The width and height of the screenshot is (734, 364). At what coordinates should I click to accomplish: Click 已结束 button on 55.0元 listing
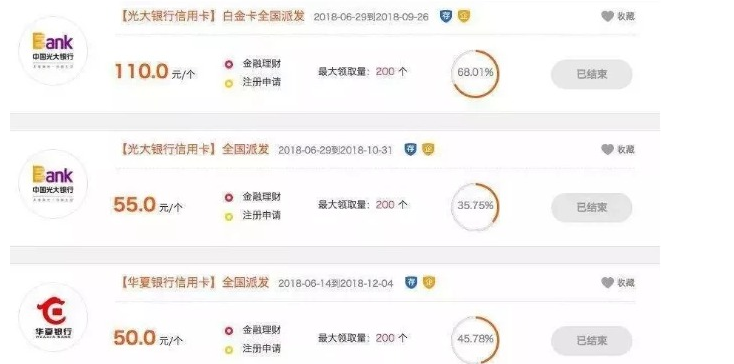(x=592, y=207)
